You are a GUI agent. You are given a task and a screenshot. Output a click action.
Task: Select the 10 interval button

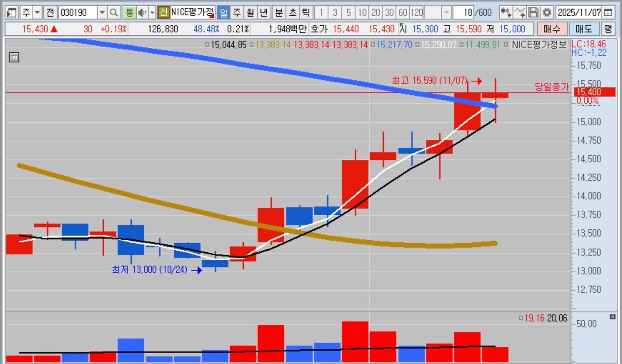pos(362,12)
